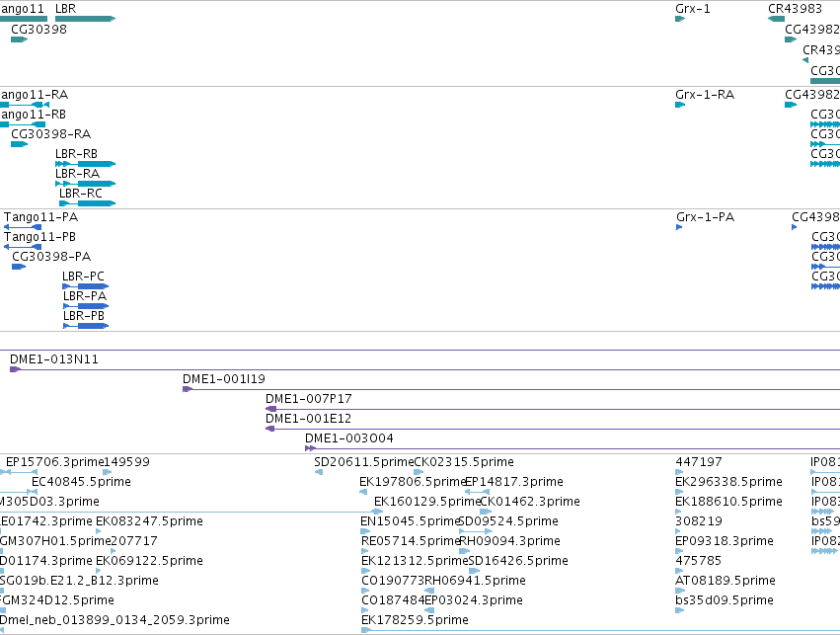Select the LBR-RC transcript glyph
The width and height of the screenshot is (840, 635).
point(87,203)
